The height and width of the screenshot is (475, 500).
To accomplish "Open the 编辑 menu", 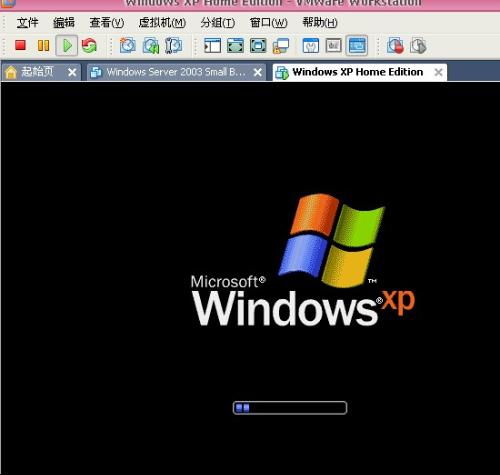I will (64, 23).
